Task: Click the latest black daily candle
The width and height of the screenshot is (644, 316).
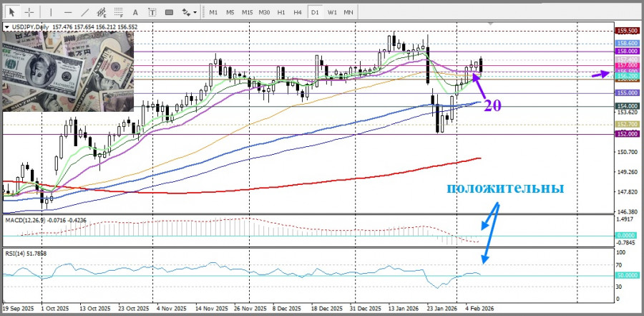Action: pos(481,65)
